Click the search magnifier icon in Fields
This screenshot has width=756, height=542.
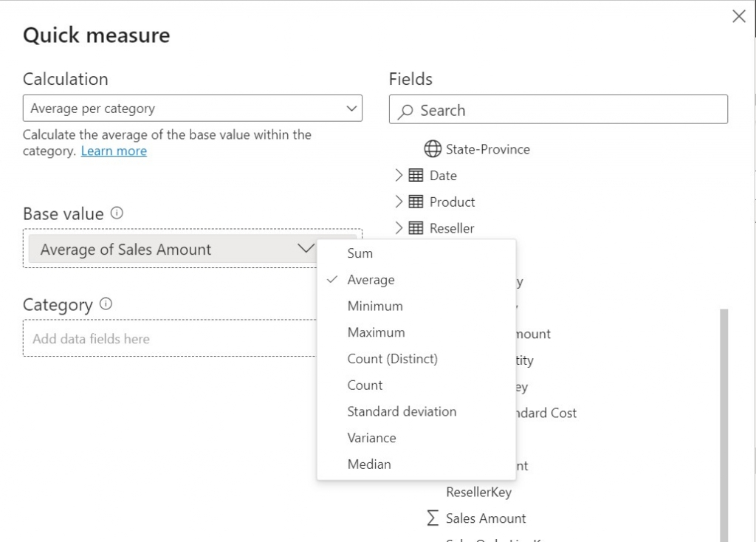405,111
